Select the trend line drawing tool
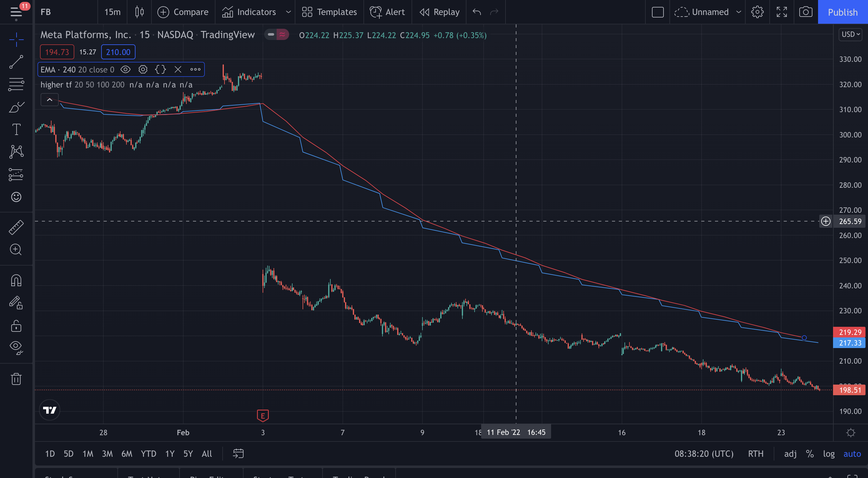The height and width of the screenshot is (478, 868). tap(16, 62)
